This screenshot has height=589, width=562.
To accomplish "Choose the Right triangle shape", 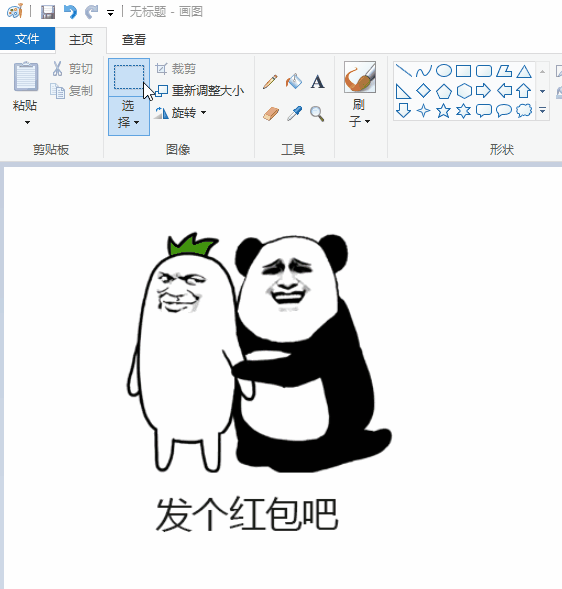I will tap(403, 91).
